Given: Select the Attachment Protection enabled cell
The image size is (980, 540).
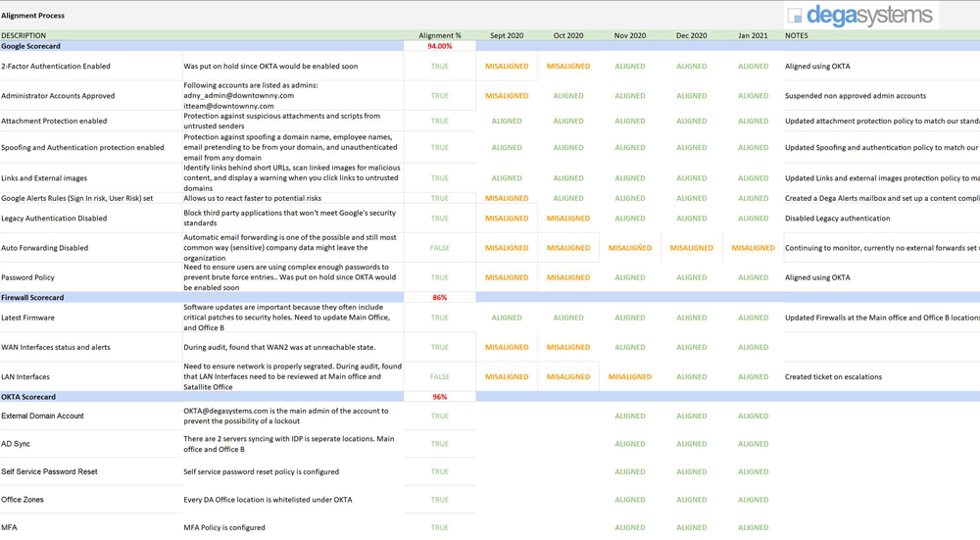Looking at the screenshot, I should [90, 122].
